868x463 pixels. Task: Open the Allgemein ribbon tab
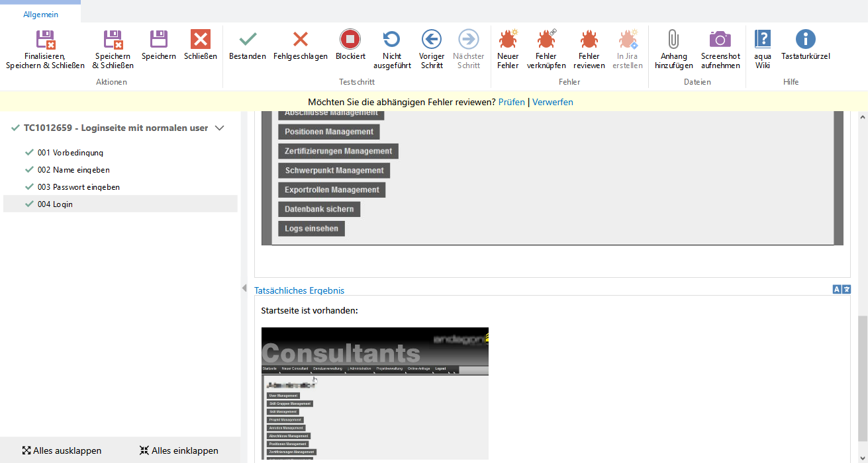point(40,15)
